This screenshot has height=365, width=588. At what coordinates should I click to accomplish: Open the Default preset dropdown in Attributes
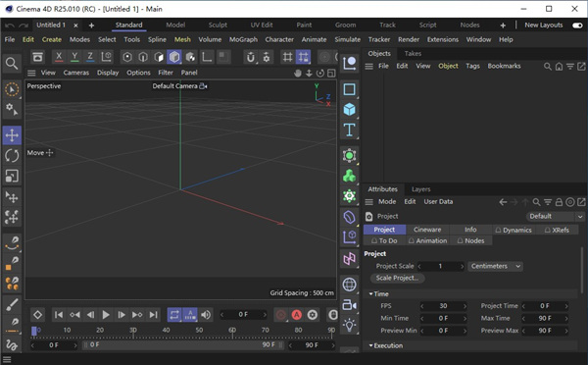(555, 216)
